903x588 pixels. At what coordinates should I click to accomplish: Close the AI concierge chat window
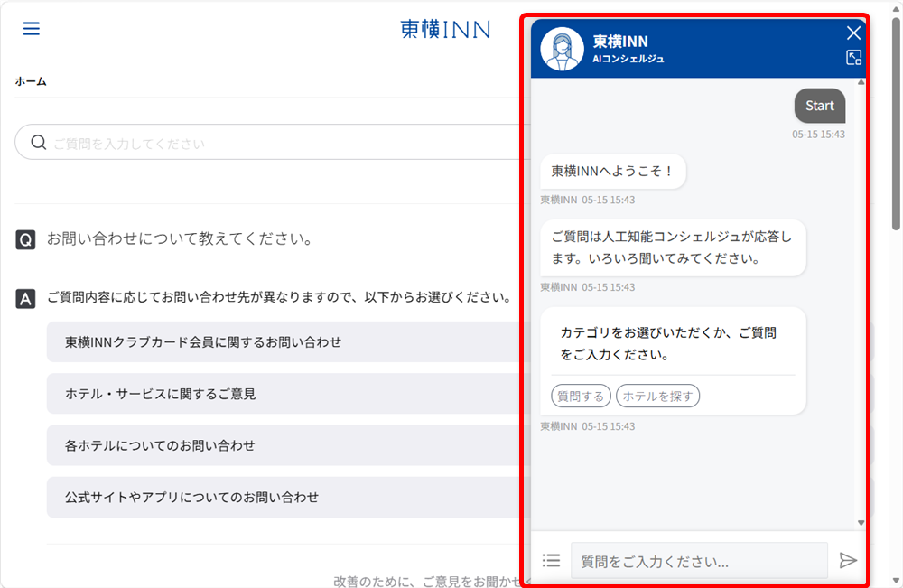coord(853,33)
